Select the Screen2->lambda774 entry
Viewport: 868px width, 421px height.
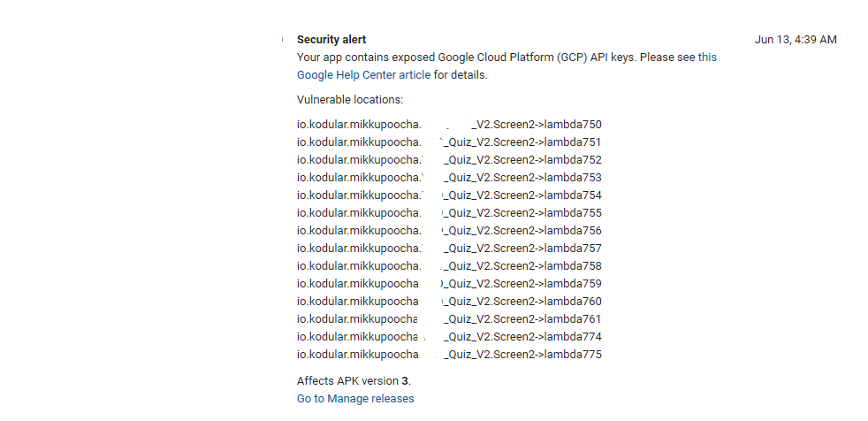(x=449, y=337)
